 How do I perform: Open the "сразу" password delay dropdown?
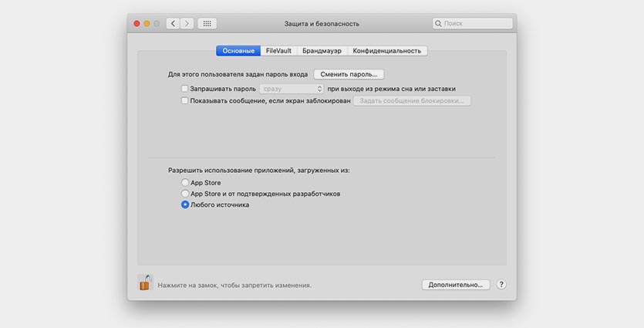[x=292, y=89]
